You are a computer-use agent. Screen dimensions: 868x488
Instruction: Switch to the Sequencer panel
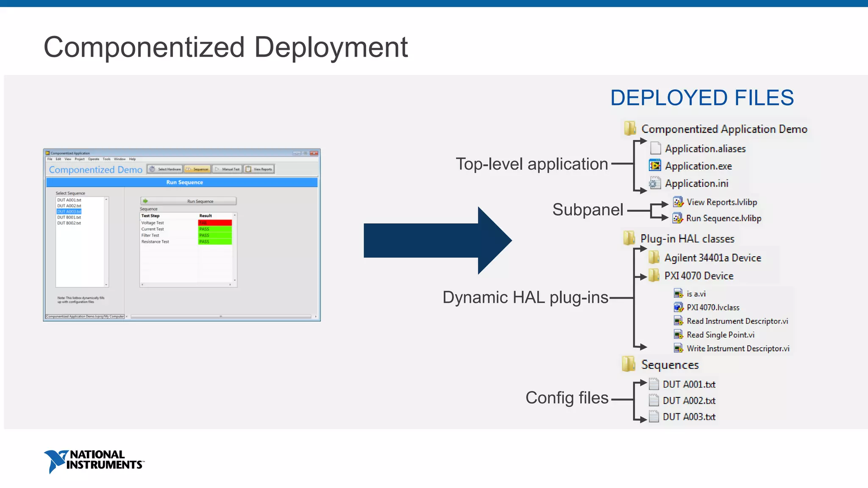[197, 169]
